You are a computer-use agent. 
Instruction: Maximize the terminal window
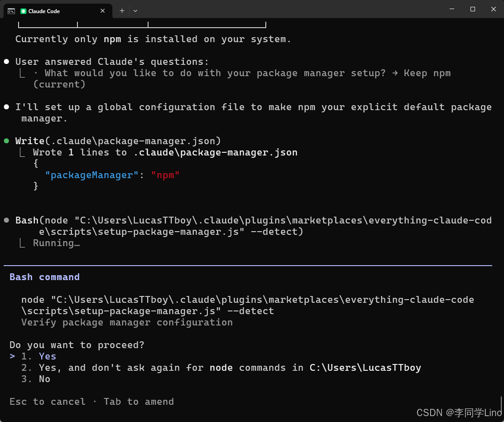(x=472, y=9)
